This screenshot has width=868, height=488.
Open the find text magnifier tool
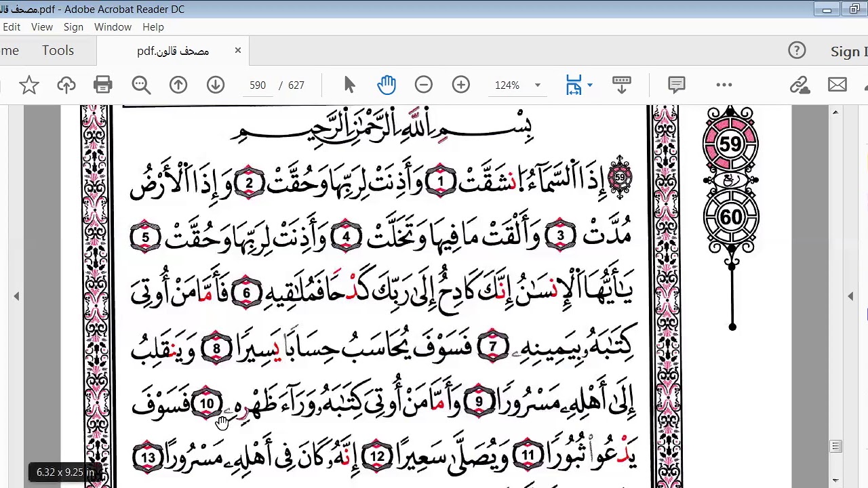(x=141, y=85)
